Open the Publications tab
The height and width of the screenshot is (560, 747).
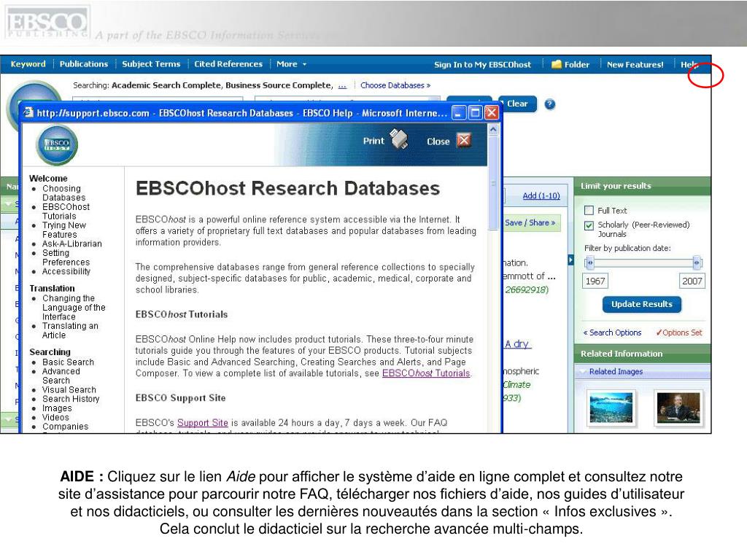pyautogui.click(x=84, y=64)
